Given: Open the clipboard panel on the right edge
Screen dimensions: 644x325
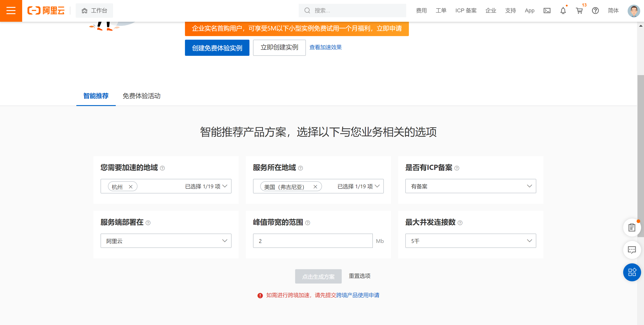Looking at the screenshot, I should pos(632,227).
